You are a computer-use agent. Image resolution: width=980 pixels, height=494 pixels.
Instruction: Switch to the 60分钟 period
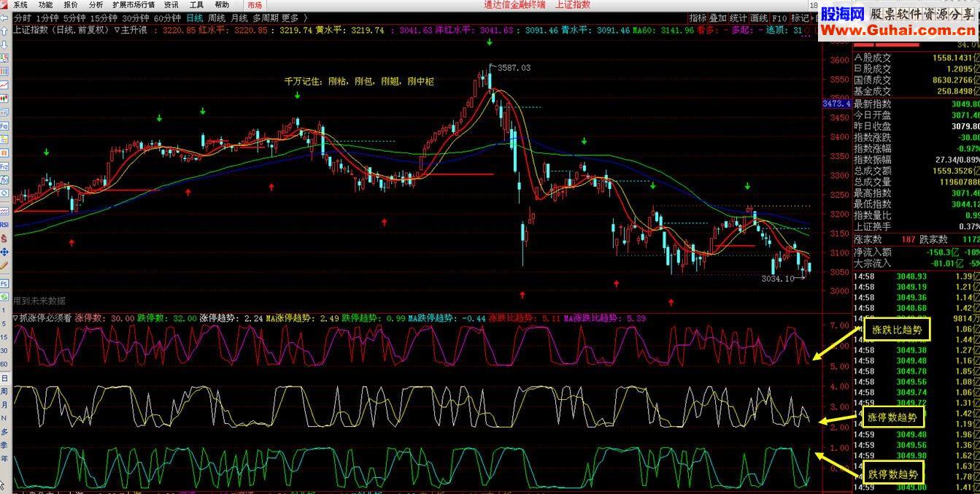(167, 18)
